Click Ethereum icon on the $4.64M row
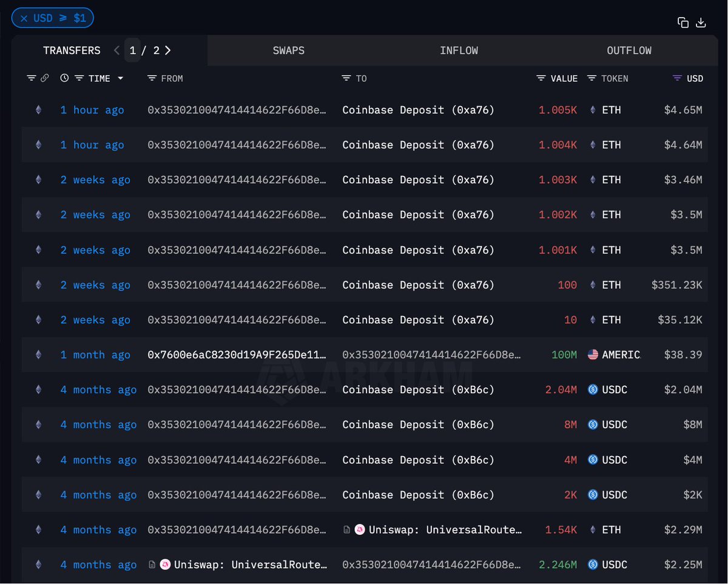Screen dimensions: 728x584 pyautogui.click(x=39, y=145)
